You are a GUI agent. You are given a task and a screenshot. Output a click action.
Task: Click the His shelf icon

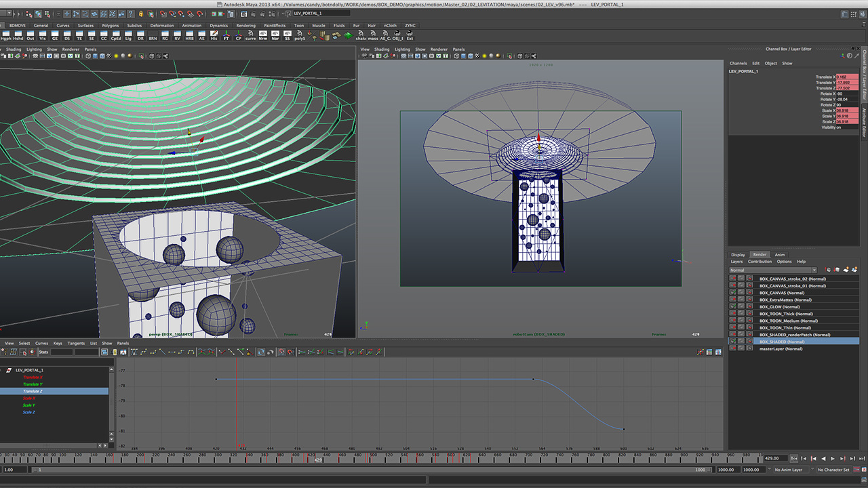214,35
